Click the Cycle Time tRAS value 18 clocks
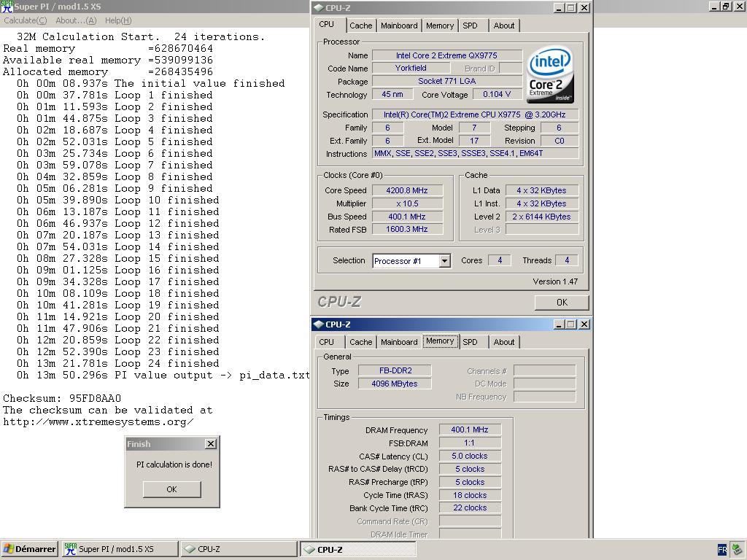This screenshot has width=747, height=560. 470,495
